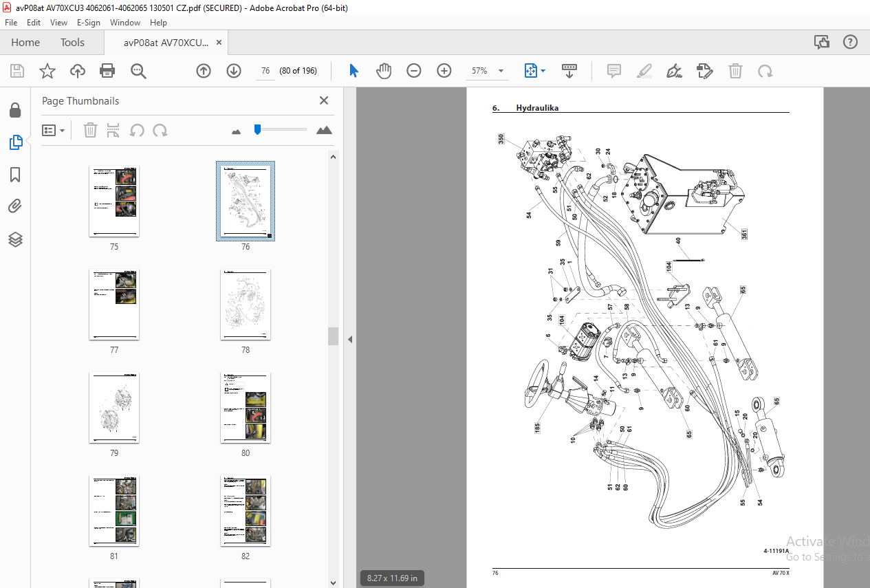Click the Sign document pen icon
This screenshot has width=870, height=588.
[x=674, y=71]
